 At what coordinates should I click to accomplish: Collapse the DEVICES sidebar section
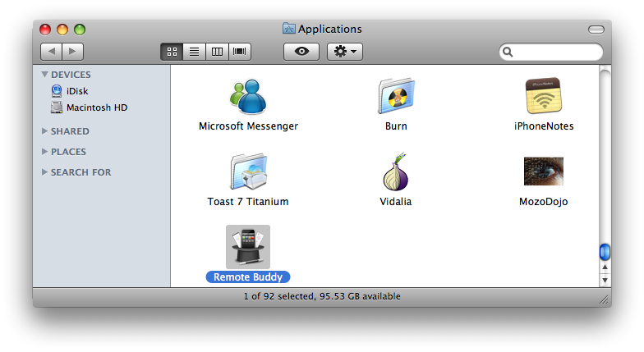[44, 75]
